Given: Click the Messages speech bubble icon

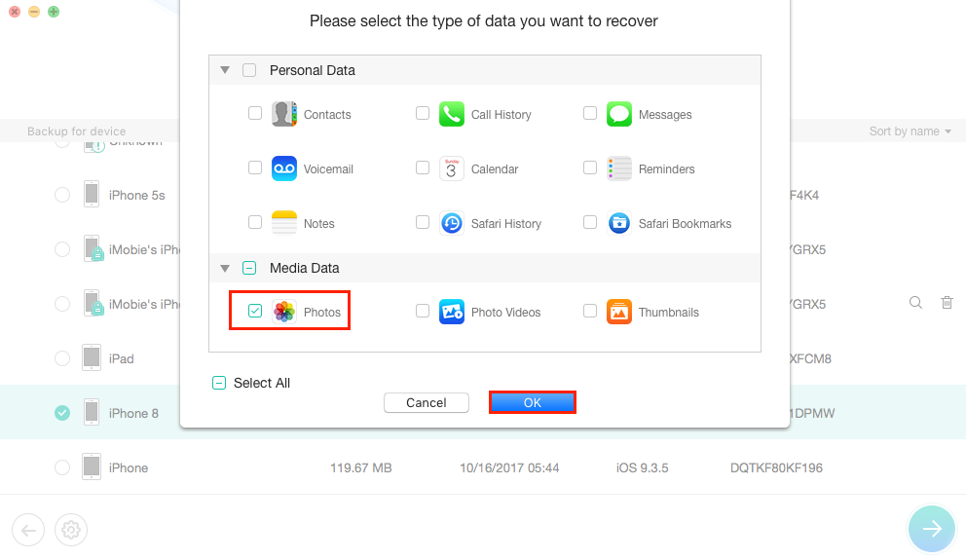Looking at the screenshot, I should pyautogui.click(x=619, y=114).
